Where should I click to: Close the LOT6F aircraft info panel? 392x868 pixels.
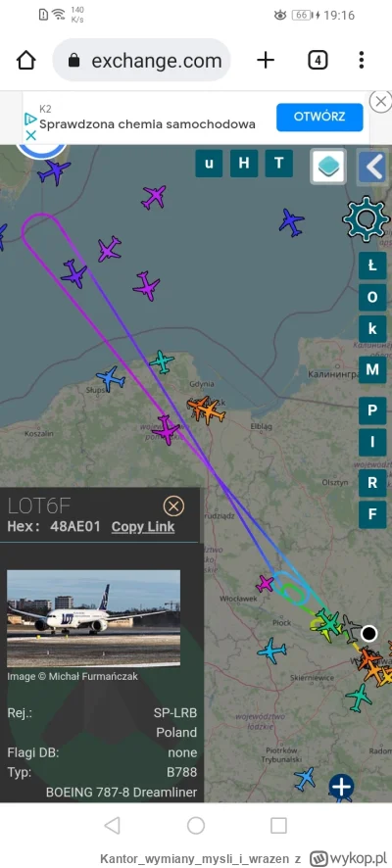[173, 506]
